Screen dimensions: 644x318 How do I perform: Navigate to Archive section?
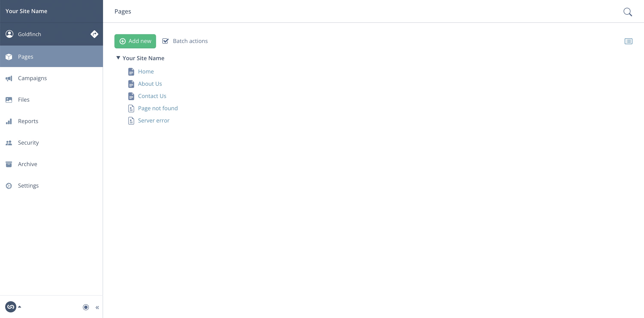tap(27, 164)
